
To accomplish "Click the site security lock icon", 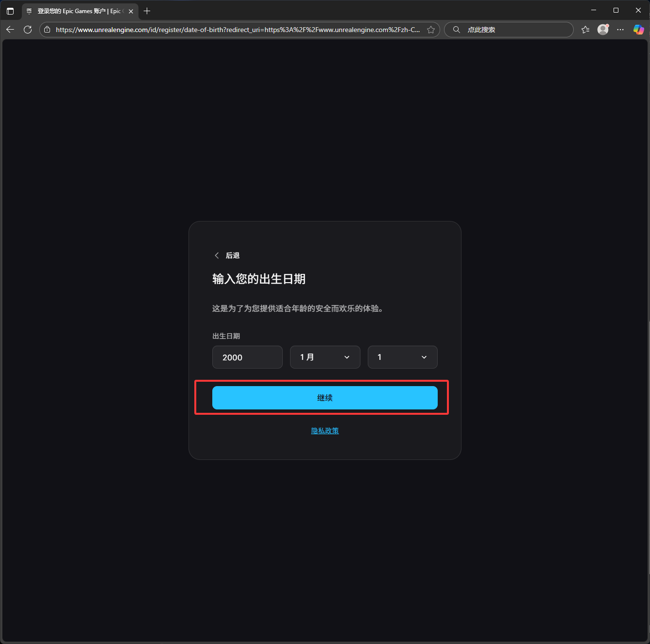I will pos(47,30).
